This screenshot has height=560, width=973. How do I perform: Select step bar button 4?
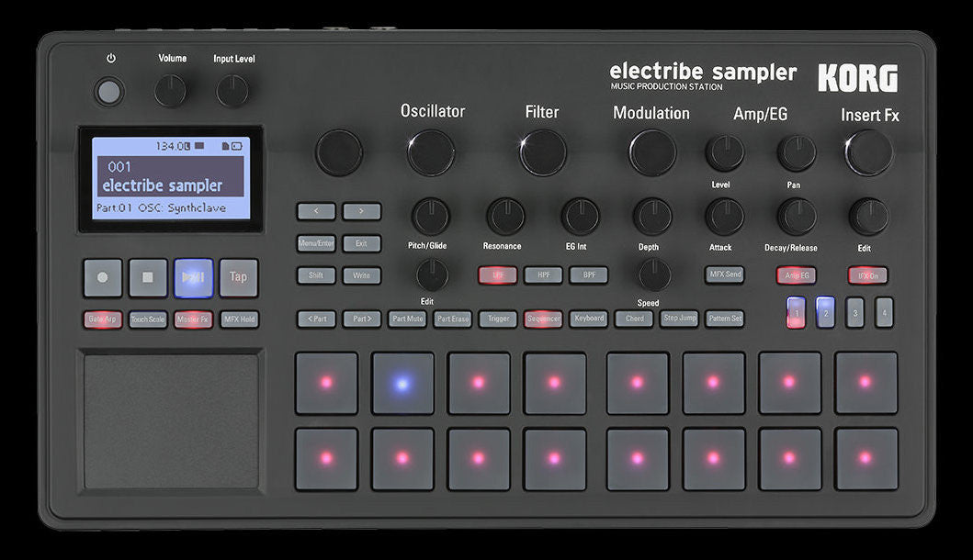pyautogui.click(x=884, y=312)
